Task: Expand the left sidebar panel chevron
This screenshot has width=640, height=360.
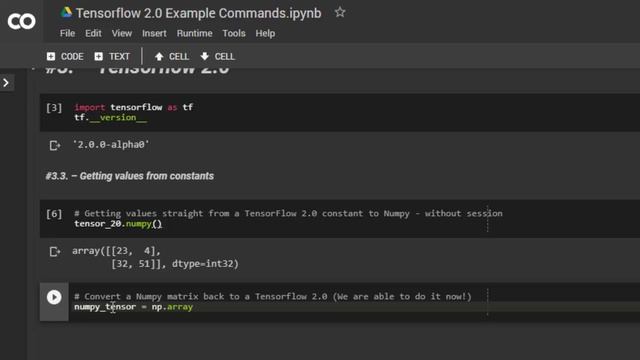Action: pos(6,83)
